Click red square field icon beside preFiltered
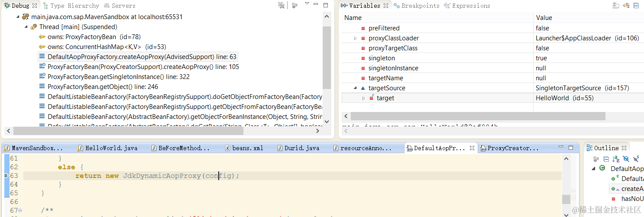Screen dimensions: 644x217 (363, 28)
